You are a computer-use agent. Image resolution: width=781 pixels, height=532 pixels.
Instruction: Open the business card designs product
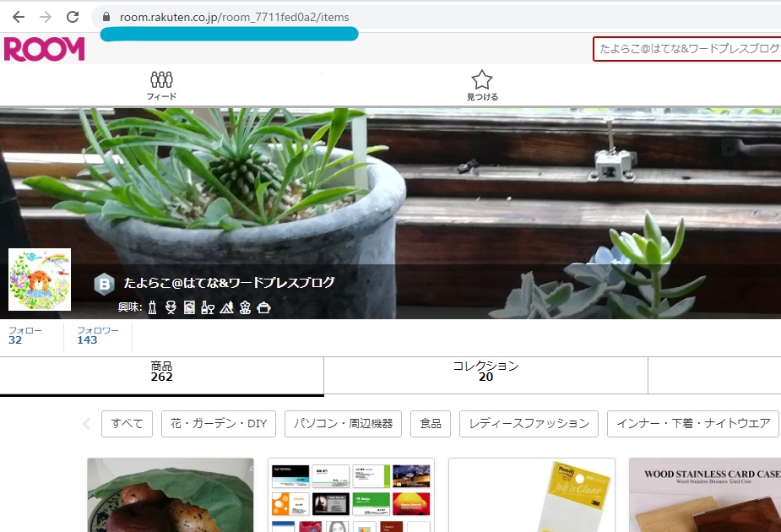[x=351, y=495]
